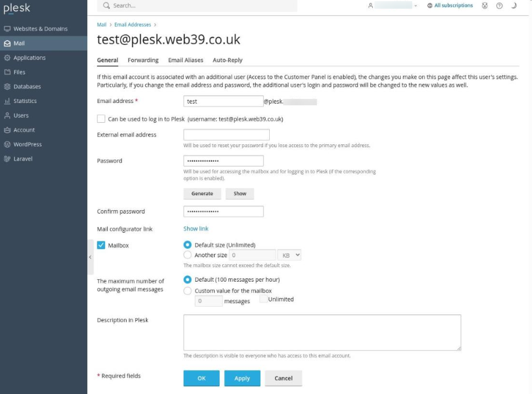
Task: Go to Databases via sidebar icon
Action: point(7,87)
